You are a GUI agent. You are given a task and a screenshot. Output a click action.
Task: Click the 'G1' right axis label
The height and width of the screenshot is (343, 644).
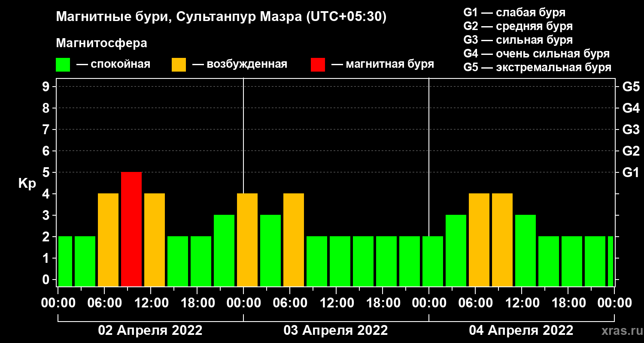click(x=631, y=172)
